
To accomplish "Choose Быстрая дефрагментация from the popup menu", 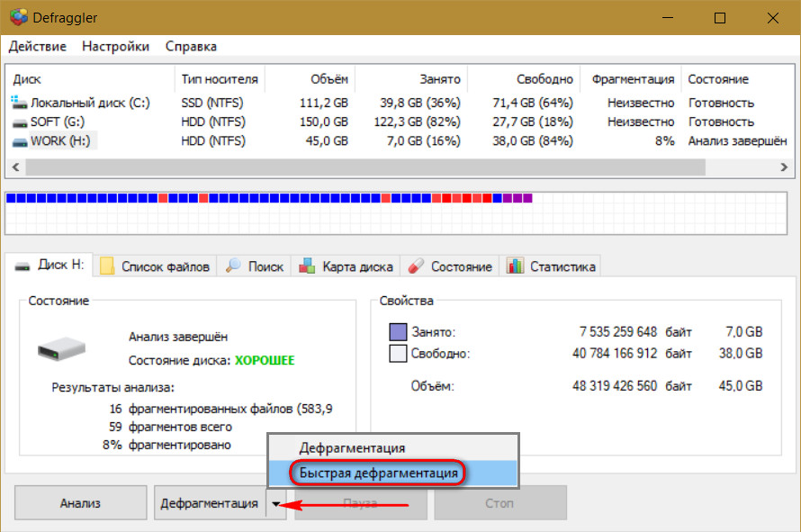I will 392,473.
